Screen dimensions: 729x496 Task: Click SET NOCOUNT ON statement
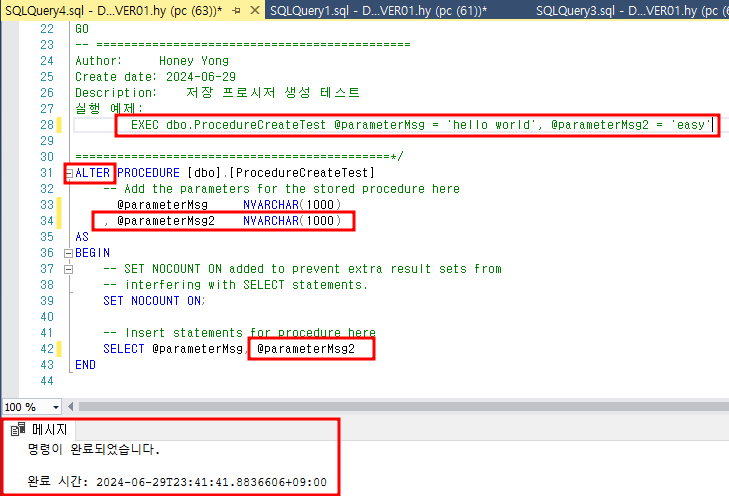click(154, 301)
